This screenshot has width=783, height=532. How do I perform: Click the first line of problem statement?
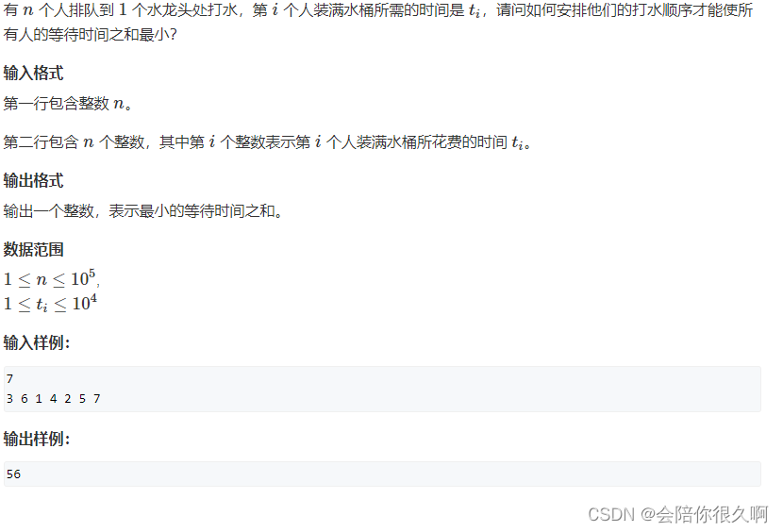pyautogui.click(x=378, y=10)
